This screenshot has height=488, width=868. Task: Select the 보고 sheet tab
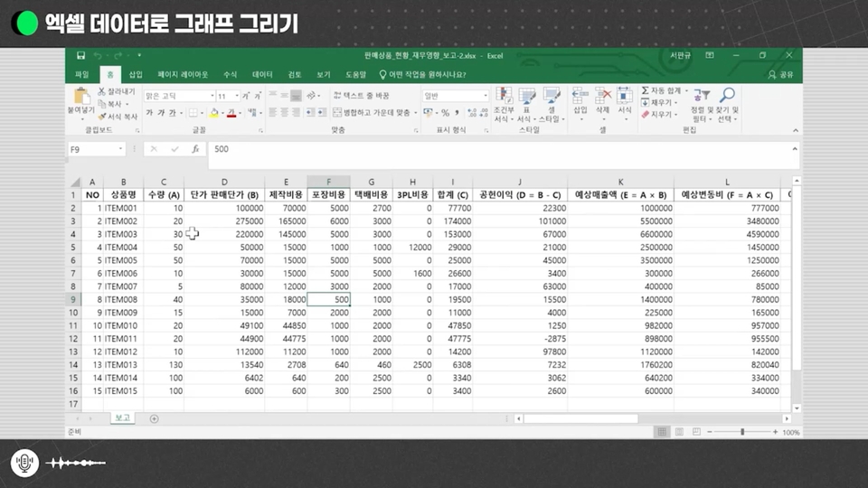pos(122,418)
